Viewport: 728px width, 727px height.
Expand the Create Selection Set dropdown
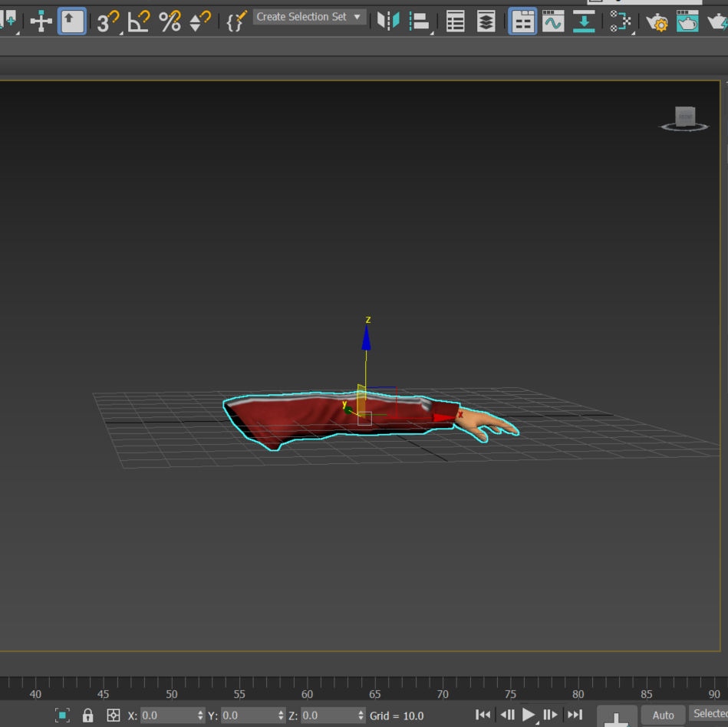pos(357,17)
